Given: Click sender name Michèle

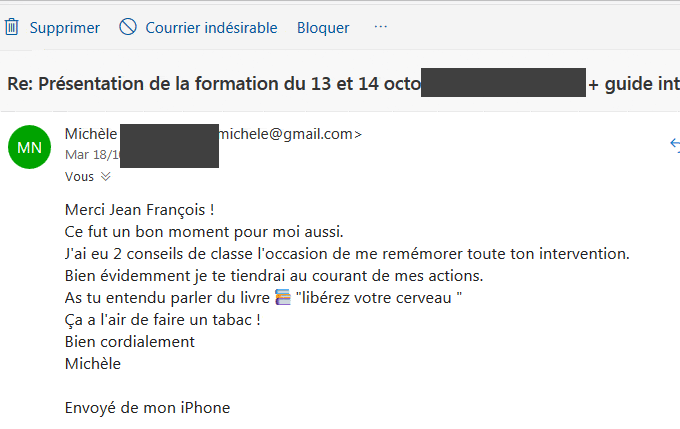Looking at the screenshot, I should [91, 134].
